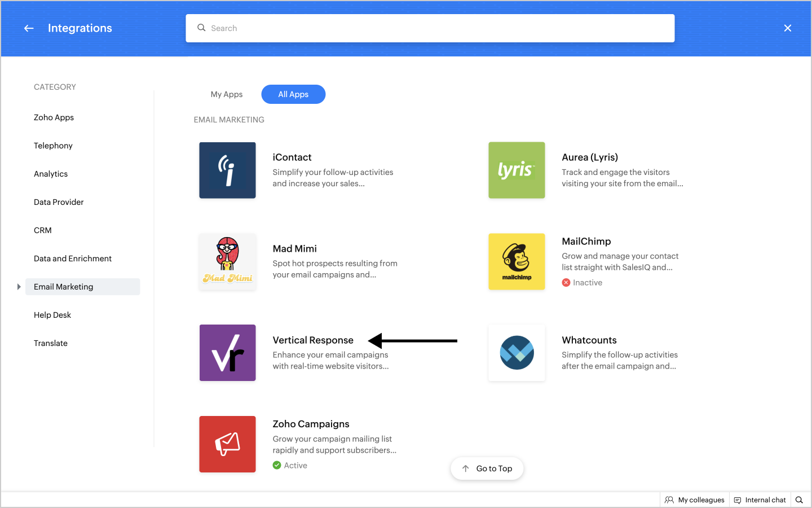Open the Vertical Response integration title
812x508 pixels.
[x=313, y=340]
